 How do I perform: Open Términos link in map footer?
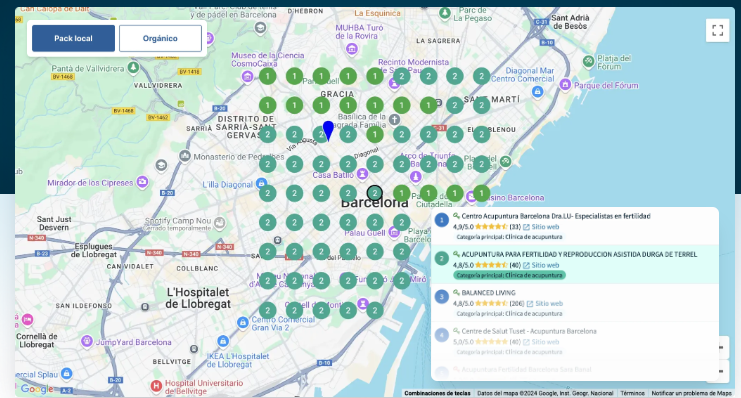pos(632,393)
